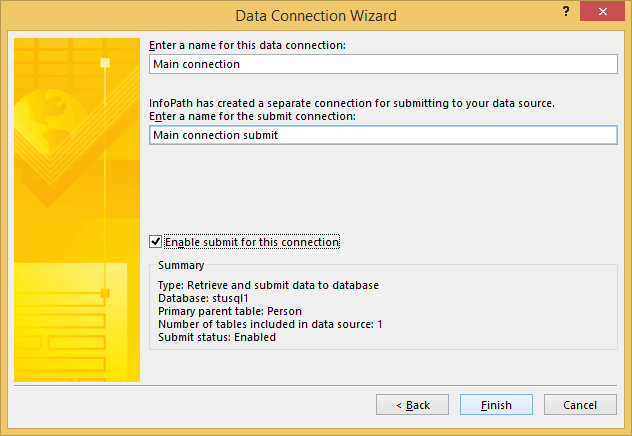Click the Data Connection Wizard title bar
Image resolution: width=632 pixels, height=436 pixels.
pyautogui.click(x=315, y=15)
